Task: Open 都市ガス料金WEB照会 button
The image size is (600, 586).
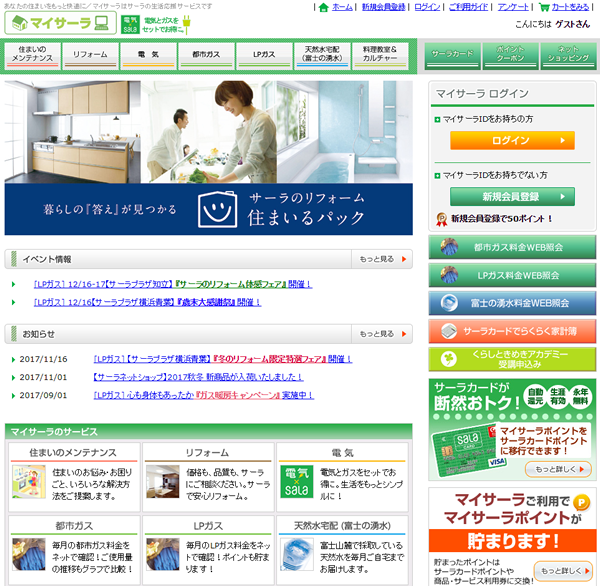Action: point(512,247)
